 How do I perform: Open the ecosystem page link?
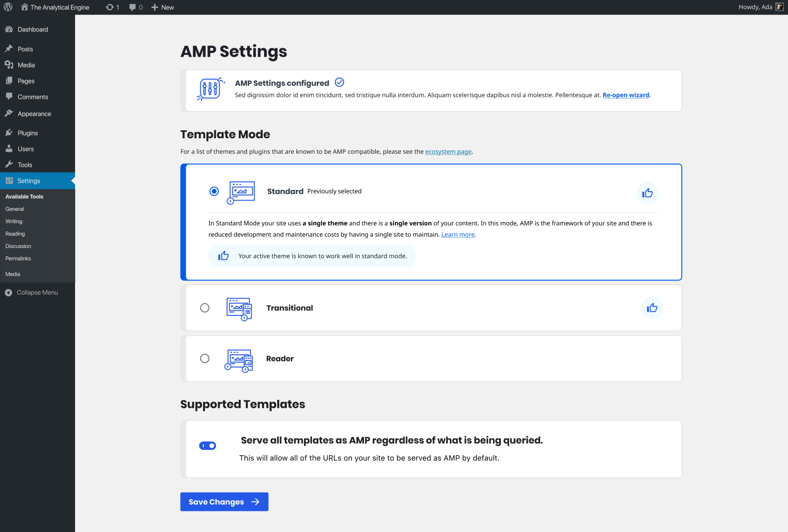[448, 152]
